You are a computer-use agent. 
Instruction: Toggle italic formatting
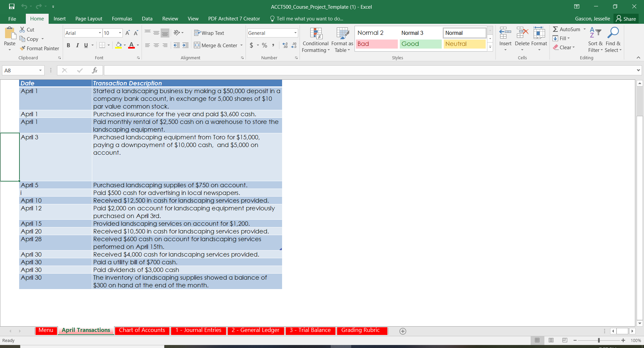pos(77,45)
